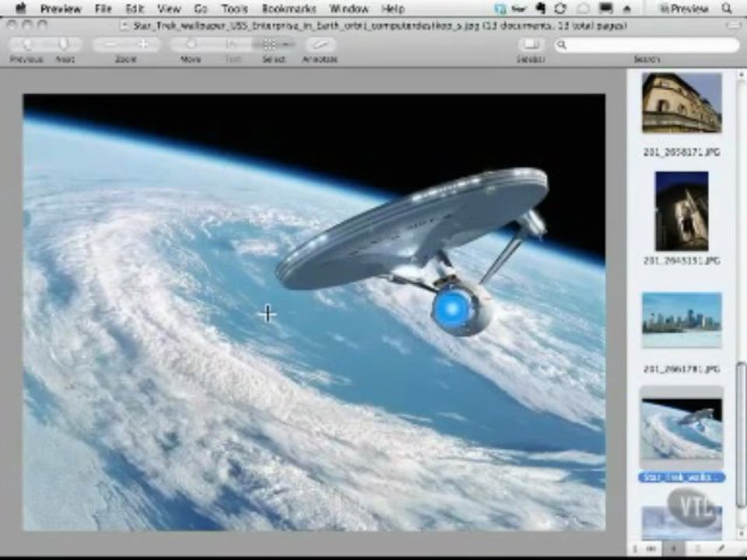Viewport: 747px width, 560px height.
Task: Open the Edit menu
Action: coord(135,9)
